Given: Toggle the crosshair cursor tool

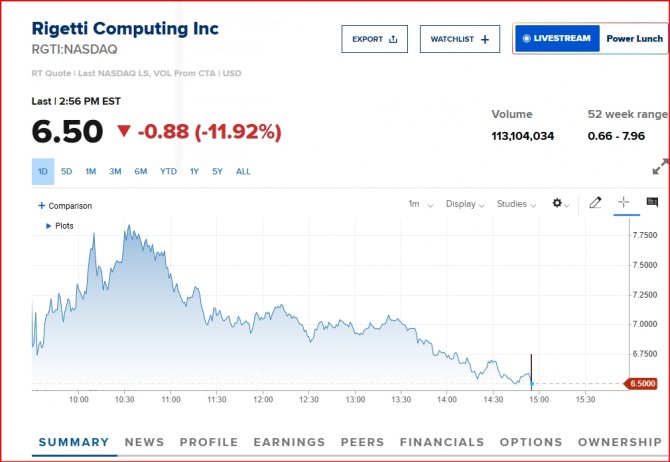Looking at the screenshot, I should coord(623,203).
